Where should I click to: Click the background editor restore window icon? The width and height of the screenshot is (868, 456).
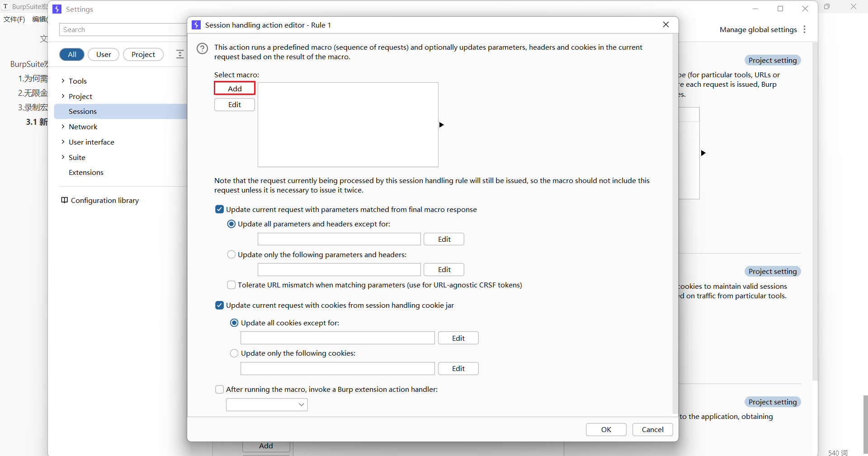[x=827, y=6]
